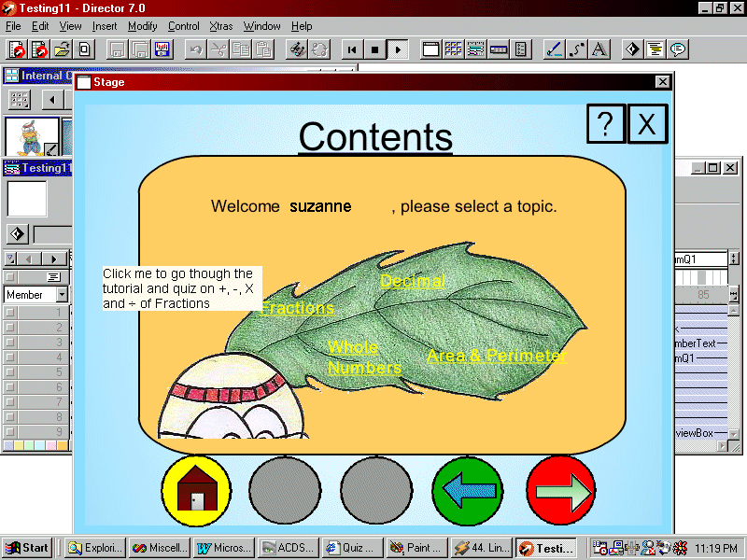This screenshot has height=560, width=747.
Task: Select the Fractions topic link
Action: pyautogui.click(x=297, y=308)
